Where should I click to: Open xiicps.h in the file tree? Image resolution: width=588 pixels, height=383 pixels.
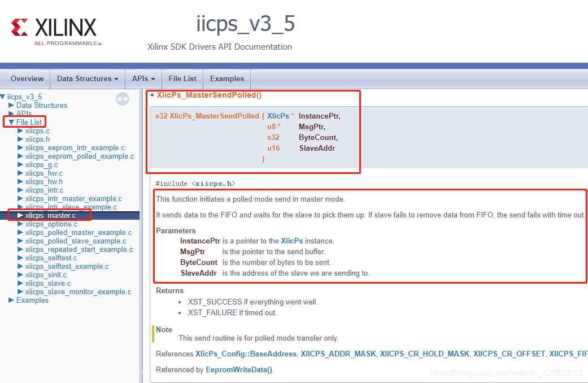37,139
